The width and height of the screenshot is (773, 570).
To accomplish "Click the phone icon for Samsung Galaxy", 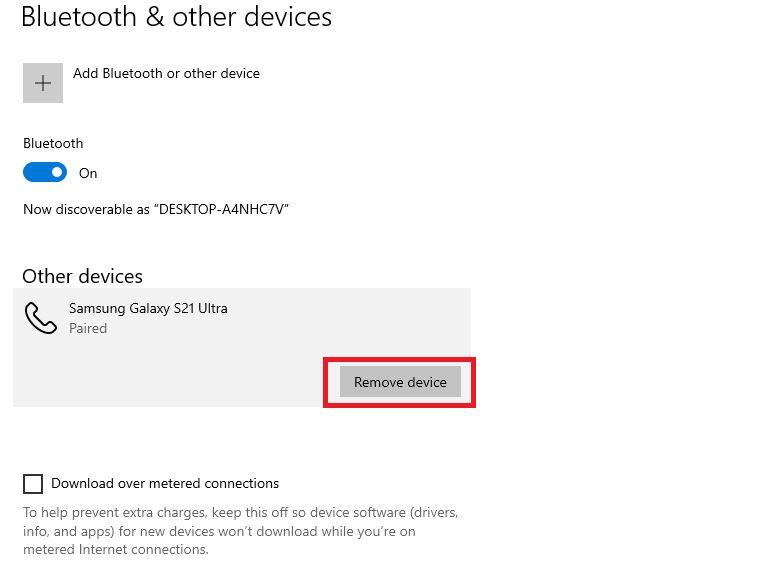I will [x=41, y=318].
